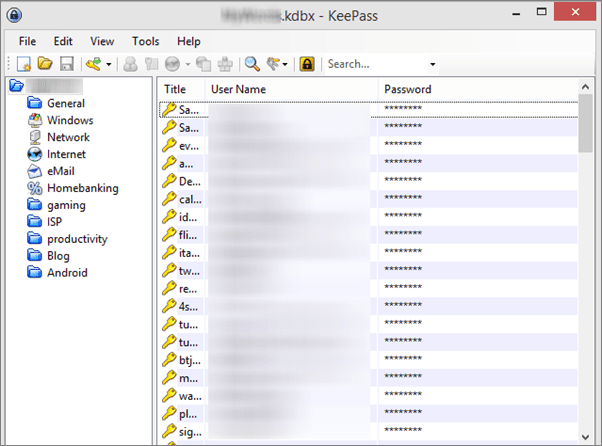The width and height of the screenshot is (602, 446).
Task: Expand the Add Entry dropdown arrow
Action: [x=109, y=64]
